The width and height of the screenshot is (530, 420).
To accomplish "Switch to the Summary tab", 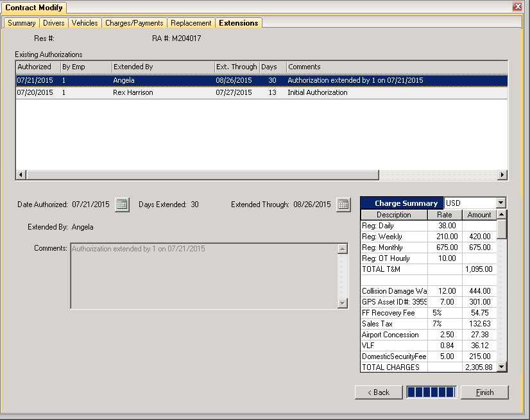I will (x=22, y=23).
